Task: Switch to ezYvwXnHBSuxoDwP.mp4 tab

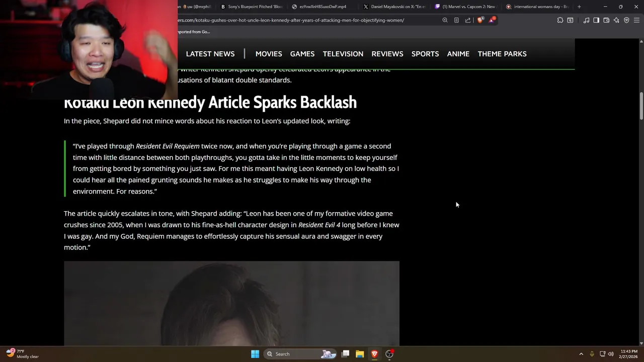Action: (x=323, y=7)
